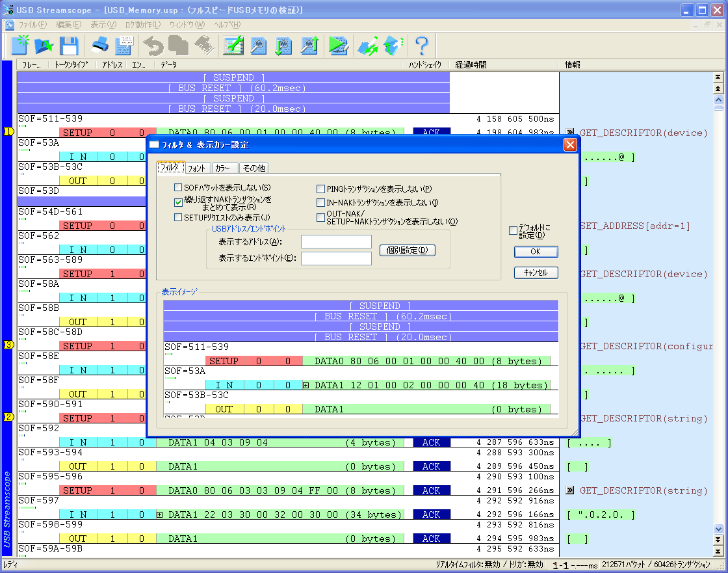Switch to the その他 tab
The image size is (728, 573).
[254, 168]
